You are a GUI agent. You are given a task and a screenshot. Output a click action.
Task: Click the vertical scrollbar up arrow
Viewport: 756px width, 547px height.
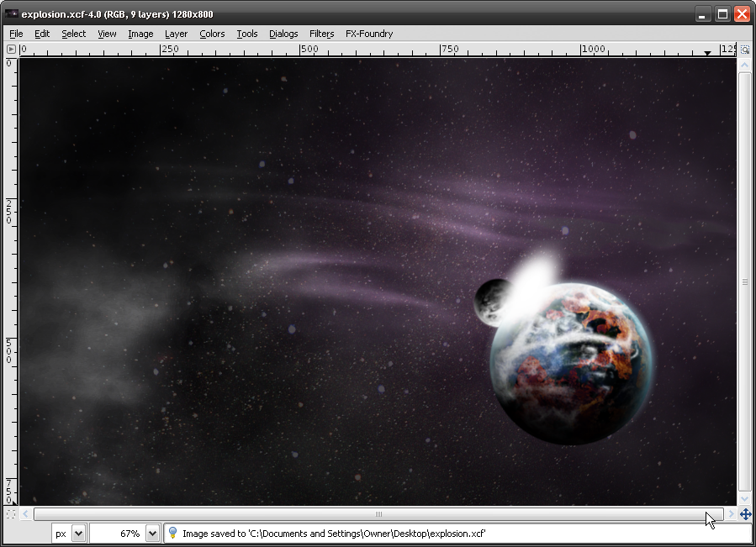[744, 65]
